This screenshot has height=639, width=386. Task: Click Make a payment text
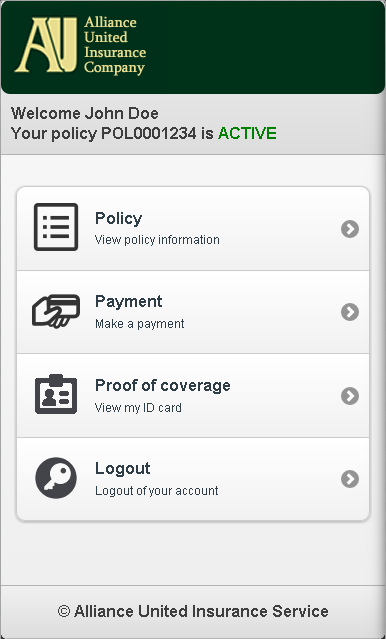coord(139,324)
